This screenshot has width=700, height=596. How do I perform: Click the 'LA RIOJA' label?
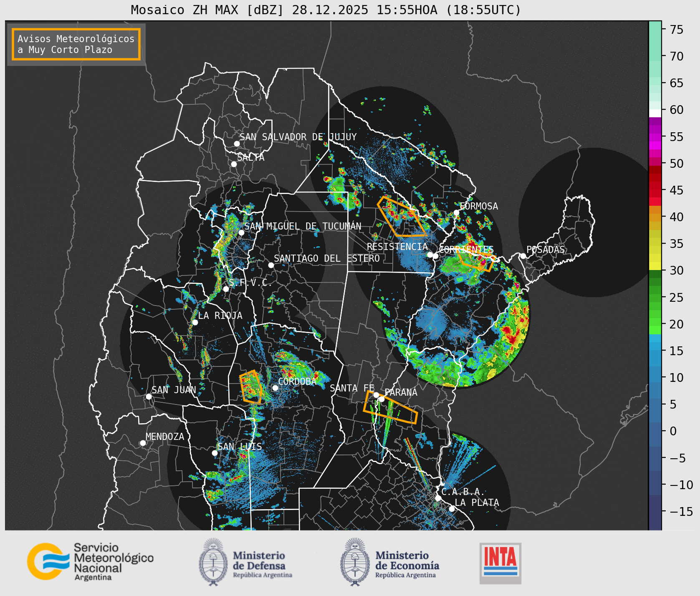(220, 316)
